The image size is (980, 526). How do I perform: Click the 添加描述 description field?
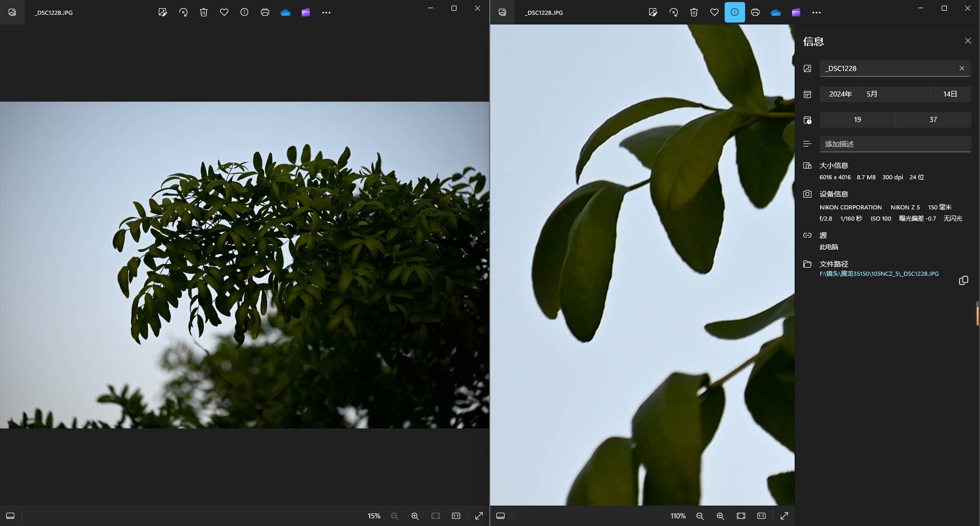[895, 144]
